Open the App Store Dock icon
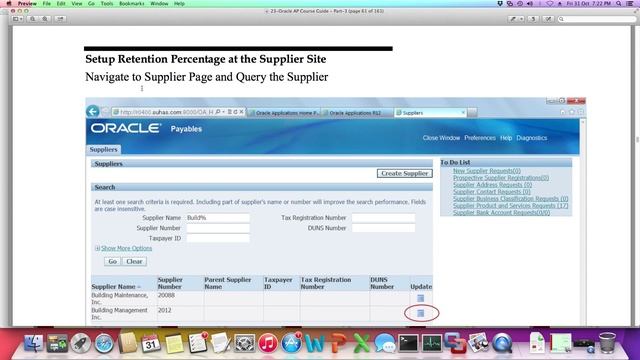The width and height of the screenshot is (640, 360). click(x=291, y=343)
